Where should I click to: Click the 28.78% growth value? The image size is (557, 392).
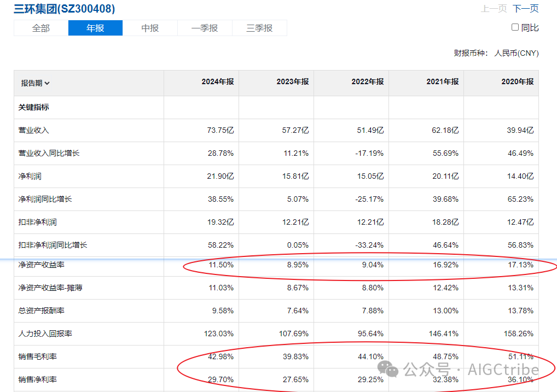pos(221,154)
